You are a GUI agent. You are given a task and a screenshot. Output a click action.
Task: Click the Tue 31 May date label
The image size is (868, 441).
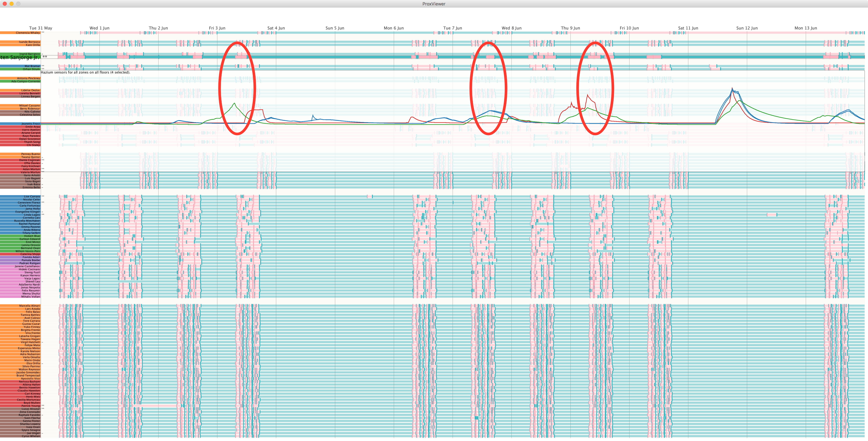point(41,28)
